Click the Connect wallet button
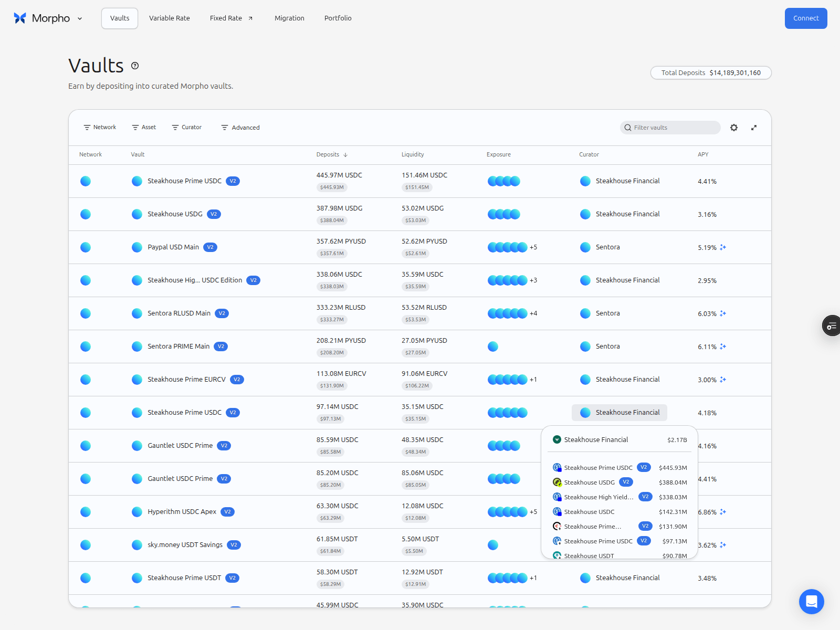The width and height of the screenshot is (840, 630). point(806,18)
